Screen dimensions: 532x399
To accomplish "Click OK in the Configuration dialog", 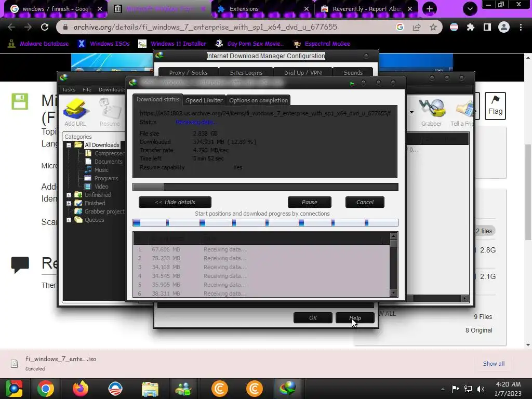I will coord(313,318).
